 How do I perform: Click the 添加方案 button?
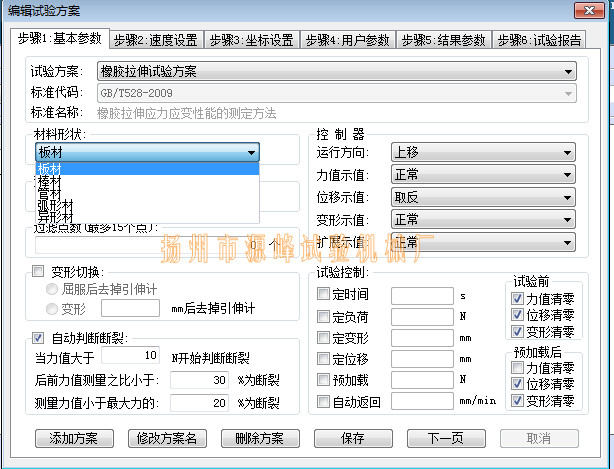73,438
